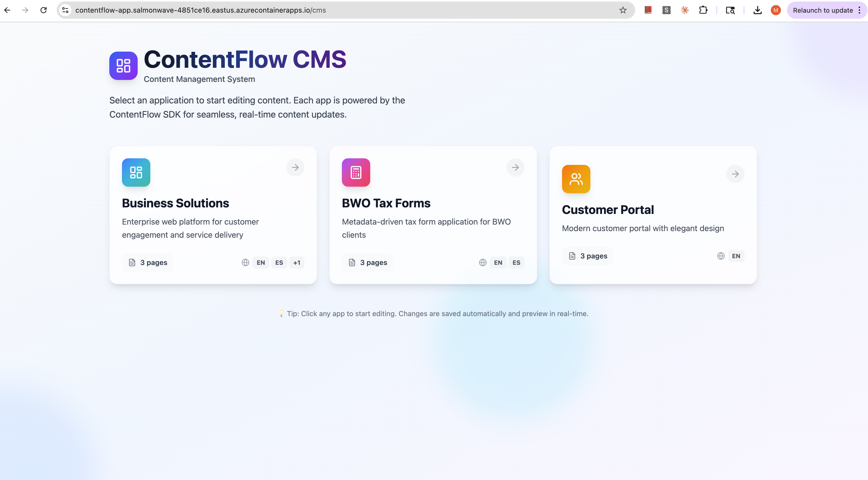
Task: Click the globe icon on Customer Portal card
Action: [721, 256]
